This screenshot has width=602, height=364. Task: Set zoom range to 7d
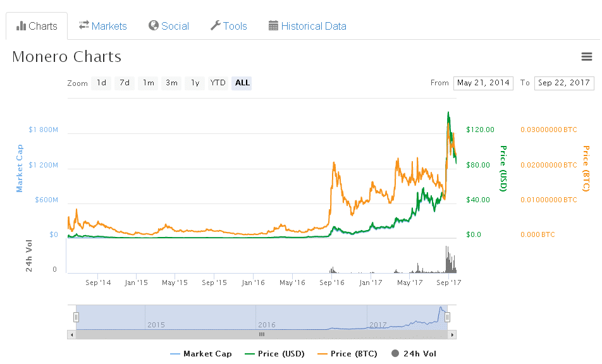click(x=125, y=83)
